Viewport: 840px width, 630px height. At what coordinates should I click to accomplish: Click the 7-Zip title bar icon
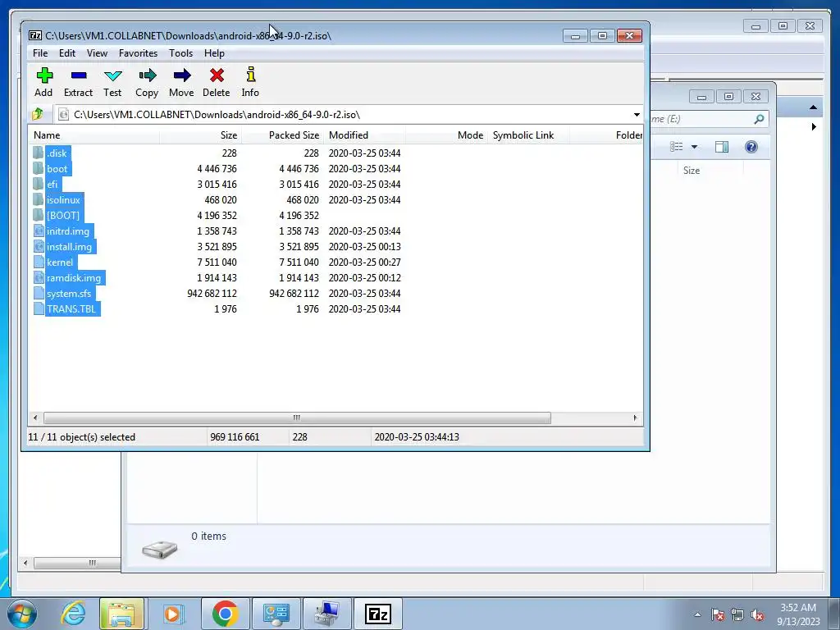[x=35, y=35]
